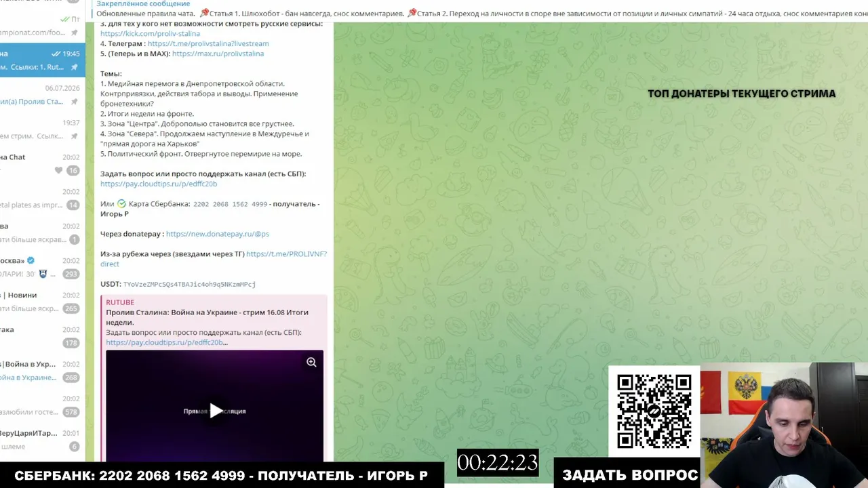Click the USDT wallet address text
Screen dimensions: 868x488
(x=189, y=285)
